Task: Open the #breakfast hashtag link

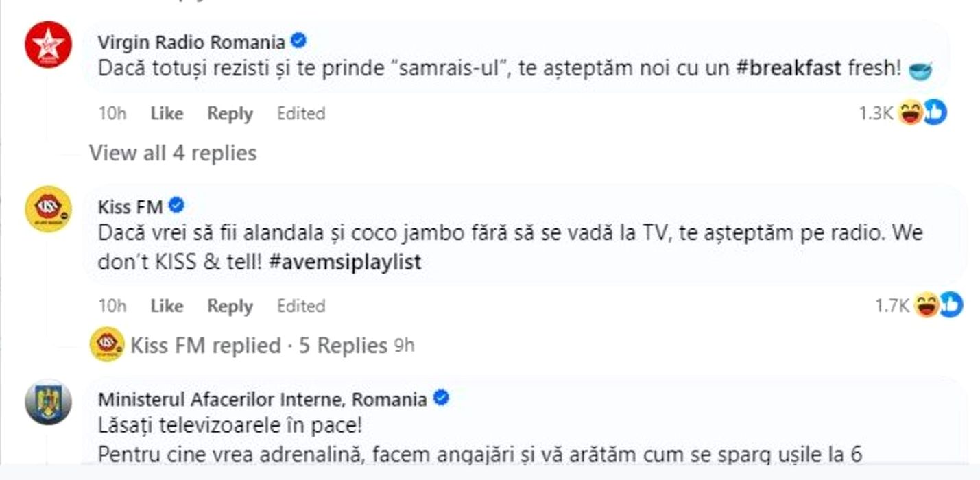Action: coord(792,69)
